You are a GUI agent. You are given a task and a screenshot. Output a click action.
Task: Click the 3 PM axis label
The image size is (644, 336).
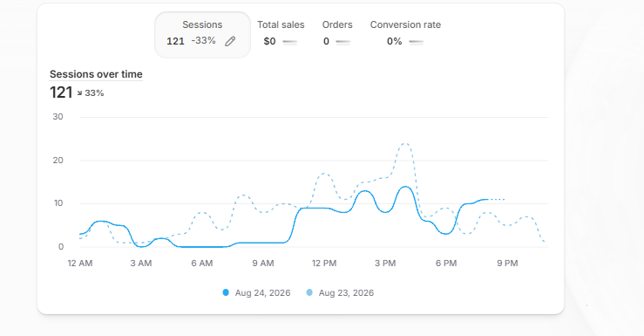pos(385,264)
